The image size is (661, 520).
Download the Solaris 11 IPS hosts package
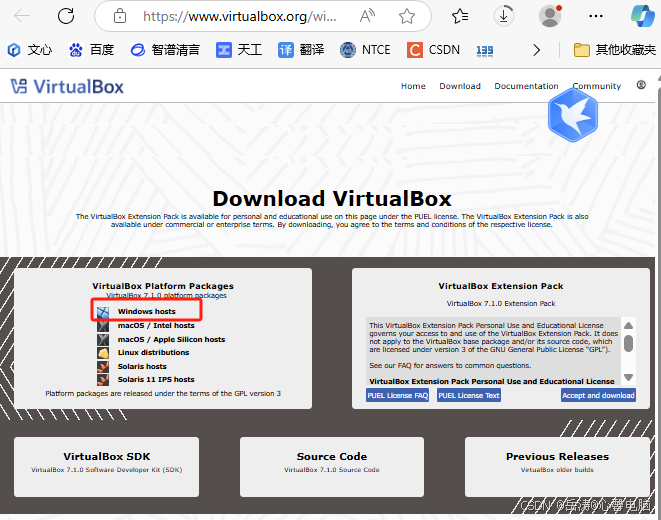click(156, 379)
